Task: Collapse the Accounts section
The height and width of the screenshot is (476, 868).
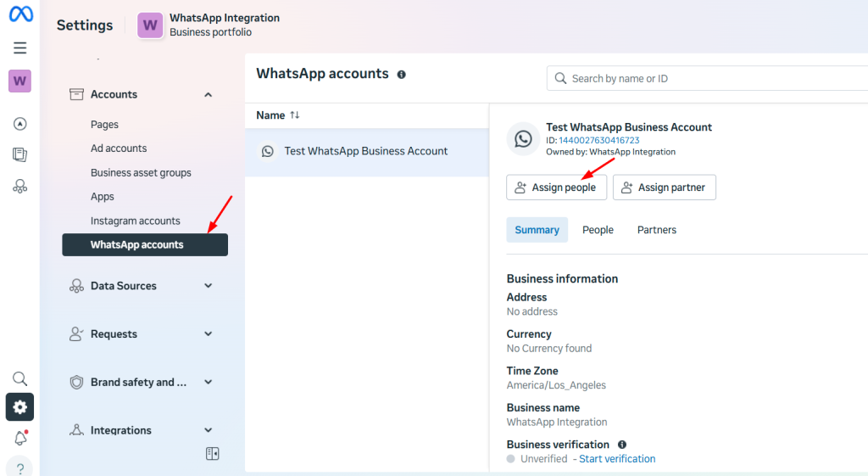Action: click(x=209, y=95)
